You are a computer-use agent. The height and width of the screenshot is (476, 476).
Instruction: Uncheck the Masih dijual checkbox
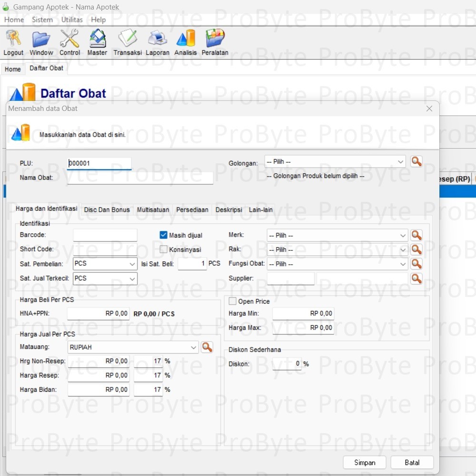164,235
